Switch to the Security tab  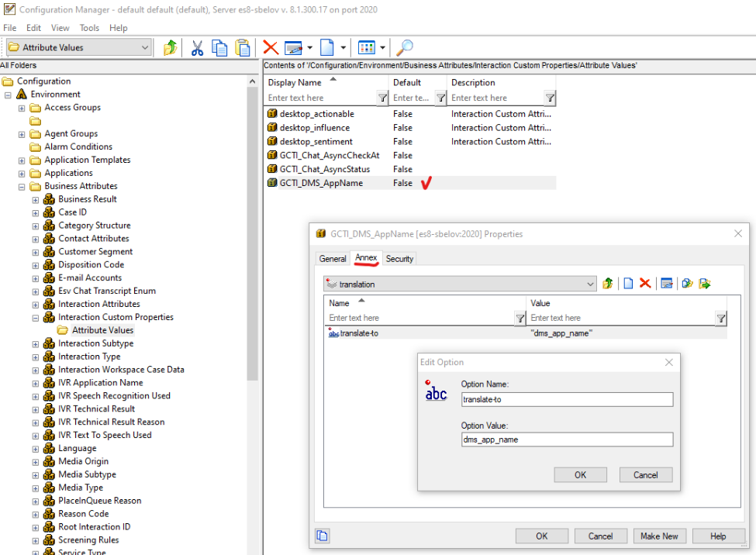(x=399, y=259)
